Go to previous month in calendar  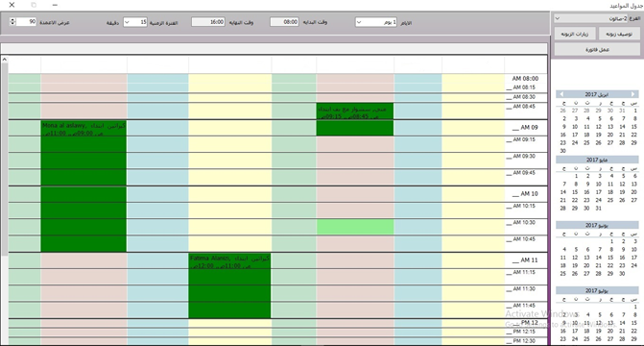coord(561,94)
